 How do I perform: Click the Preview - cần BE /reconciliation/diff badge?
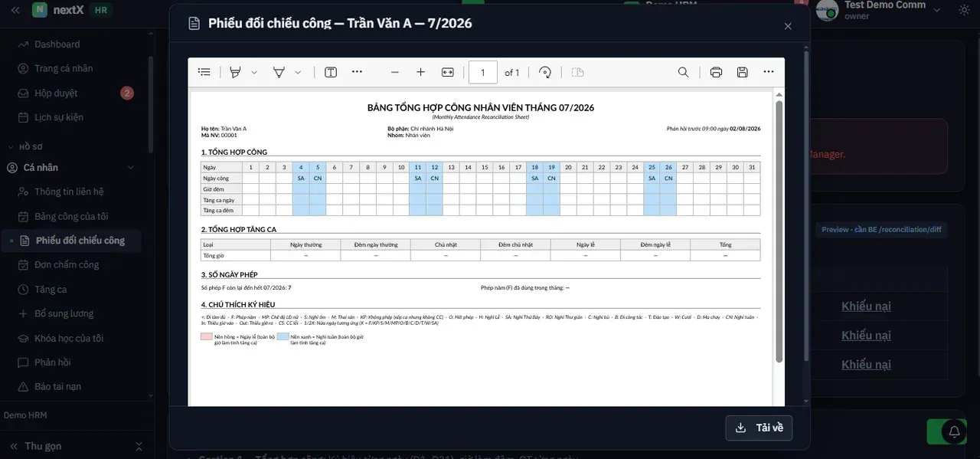tap(881, 229)
